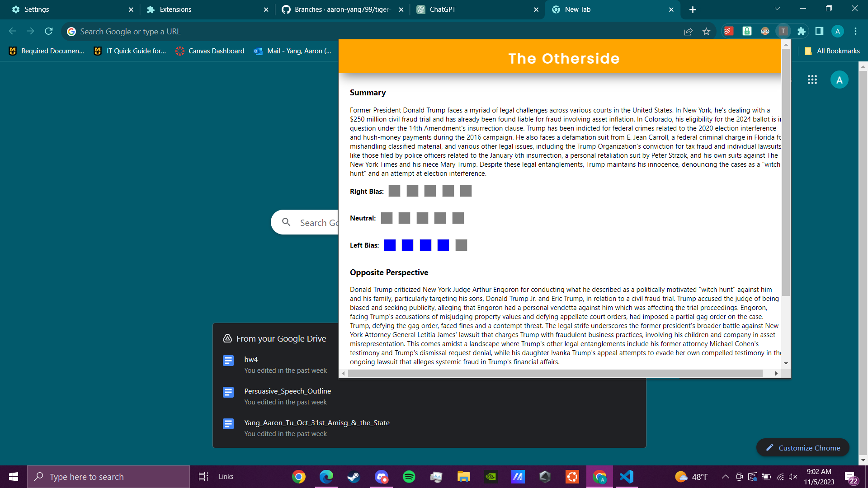Image resolution: width=868 pixels, height=488 pixels.
Task: Click the Todoist extension icon
Action: (x=728, y=31)
